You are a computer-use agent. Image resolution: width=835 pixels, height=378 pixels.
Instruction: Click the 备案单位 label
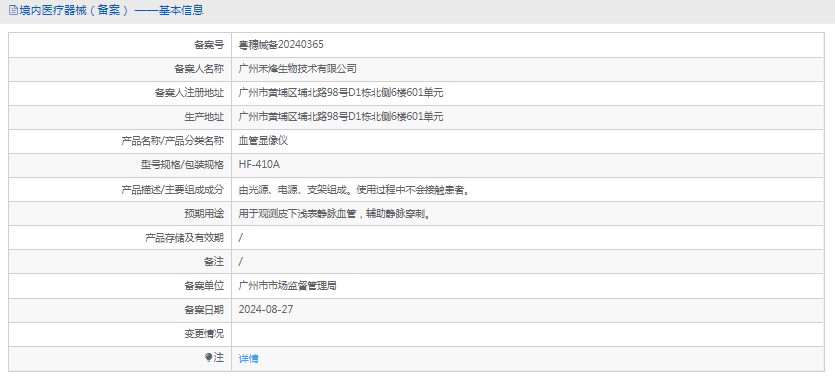204,286
